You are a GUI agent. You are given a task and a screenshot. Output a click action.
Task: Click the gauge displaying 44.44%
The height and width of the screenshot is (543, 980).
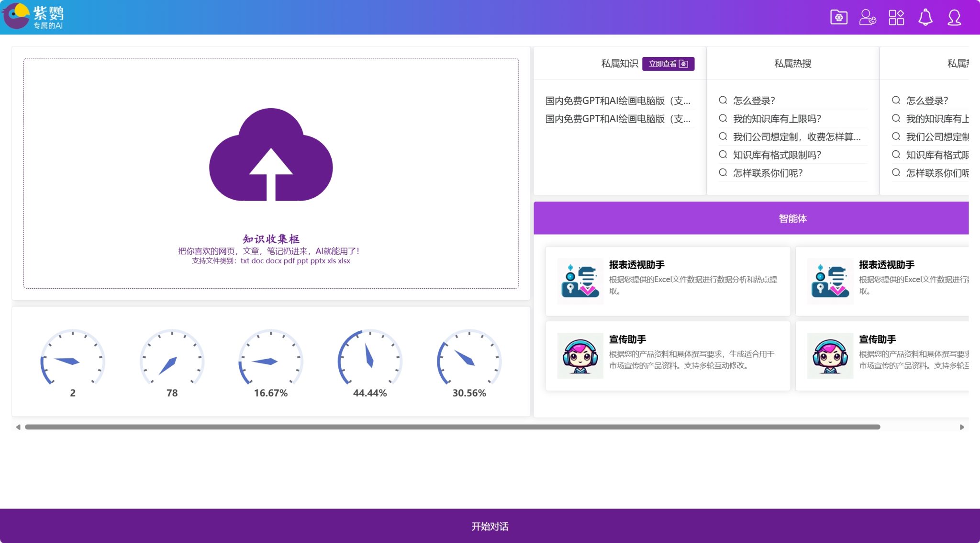coord(370,361)
